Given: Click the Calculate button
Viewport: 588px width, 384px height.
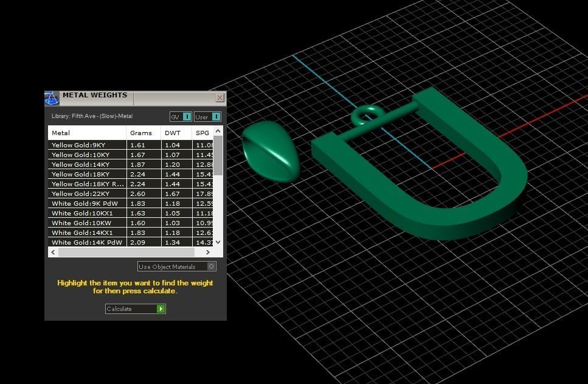Looking at the screenshot, I should click(x=136, y=309).
